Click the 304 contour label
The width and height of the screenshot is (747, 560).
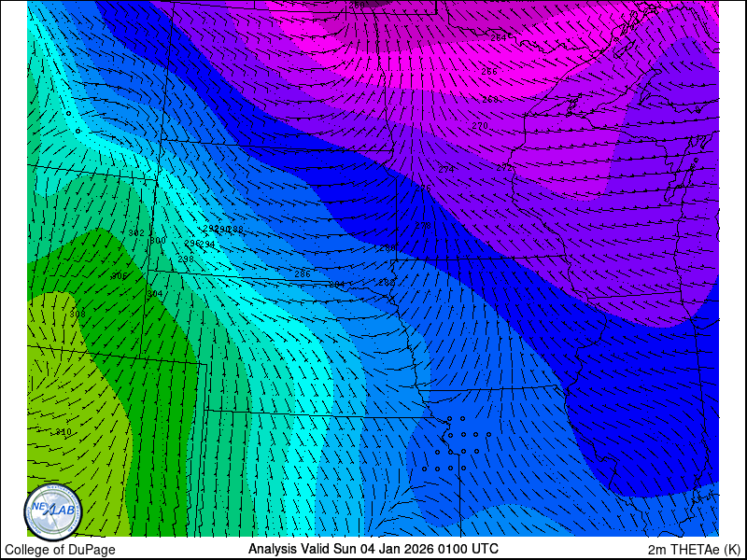pos(155,294)
